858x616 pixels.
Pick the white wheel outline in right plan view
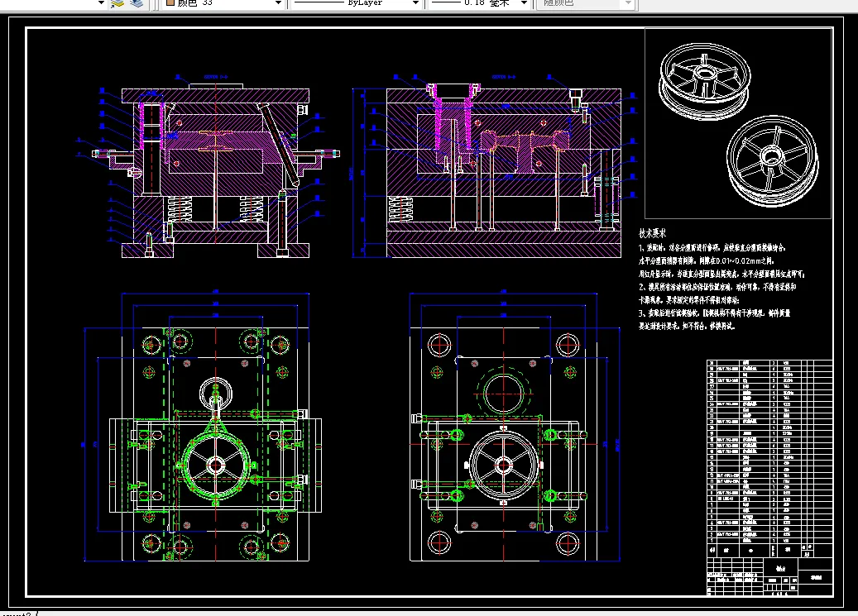(x=503, y=466)
